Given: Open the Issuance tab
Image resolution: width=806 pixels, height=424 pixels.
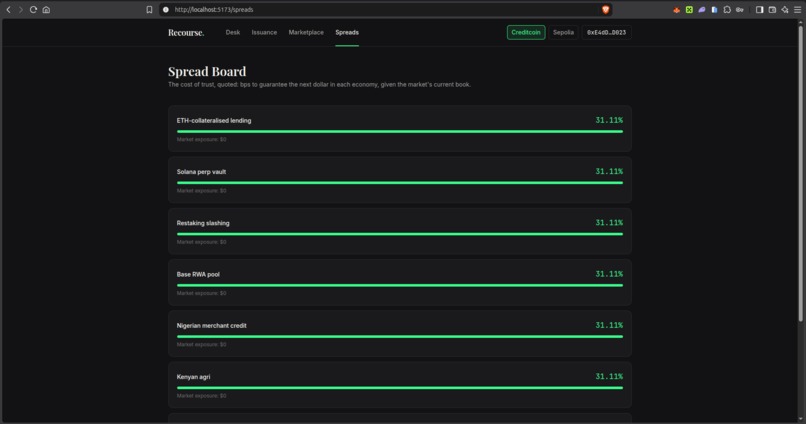Looking at the screenshot, I should (264, 32).
